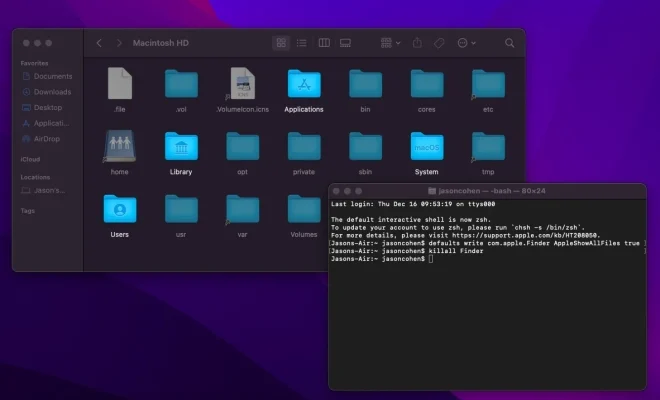660x400 pixels.
Task: Switch Finder to list view
Action: [x=302, y=43]
